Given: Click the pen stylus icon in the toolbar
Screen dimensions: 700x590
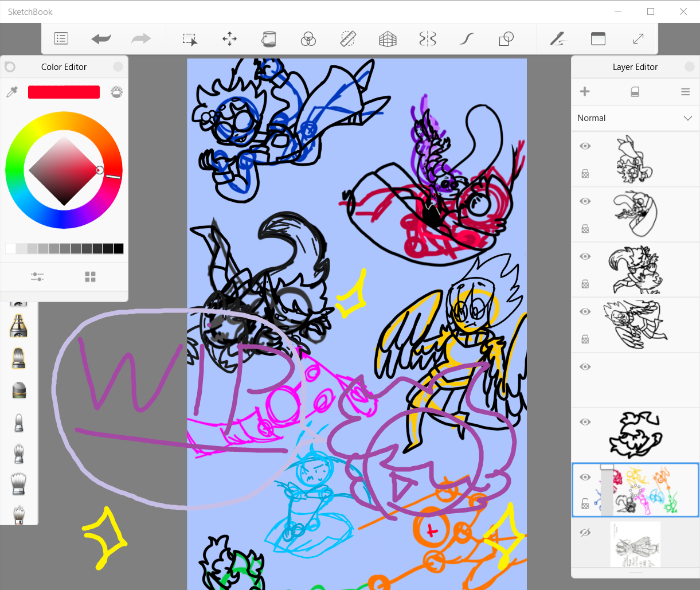Looking at the screenshot, I should click(x=557, y=38).
